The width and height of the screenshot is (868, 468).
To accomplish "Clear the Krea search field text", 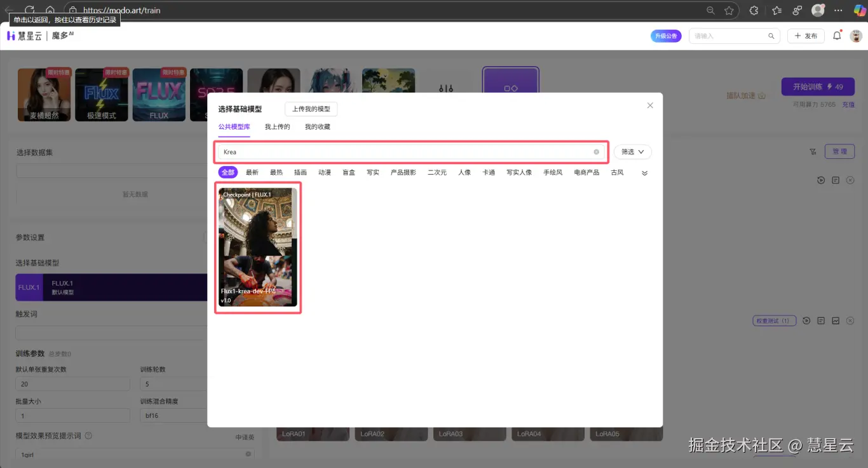I will pyautogui.click(x=596, y=151).
